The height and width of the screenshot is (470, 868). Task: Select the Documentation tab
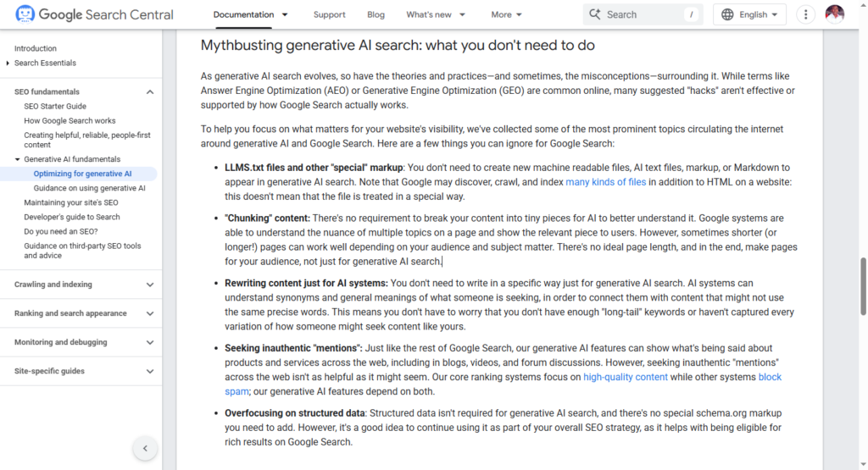[x=243, y=14]
